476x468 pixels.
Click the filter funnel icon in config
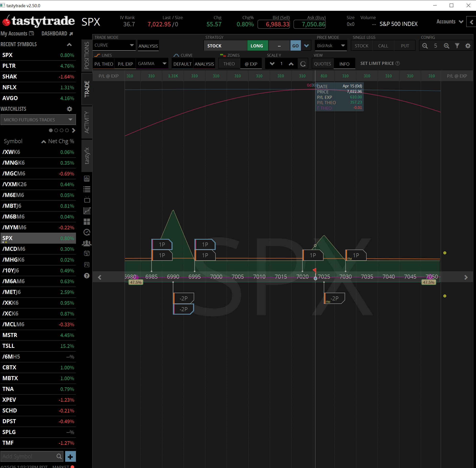pyautogui.click(x=457, y=46)
